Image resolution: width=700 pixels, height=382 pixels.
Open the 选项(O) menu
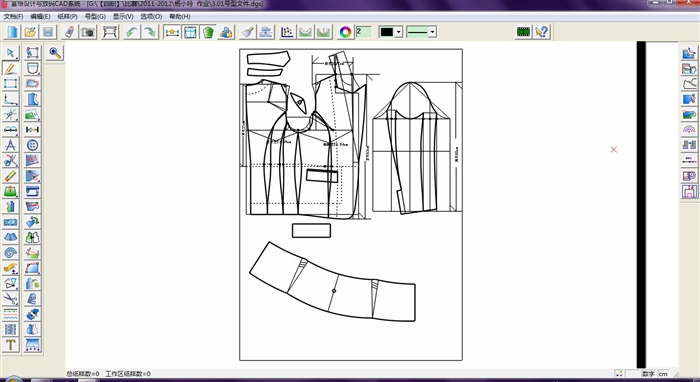(x=151, y=17)
